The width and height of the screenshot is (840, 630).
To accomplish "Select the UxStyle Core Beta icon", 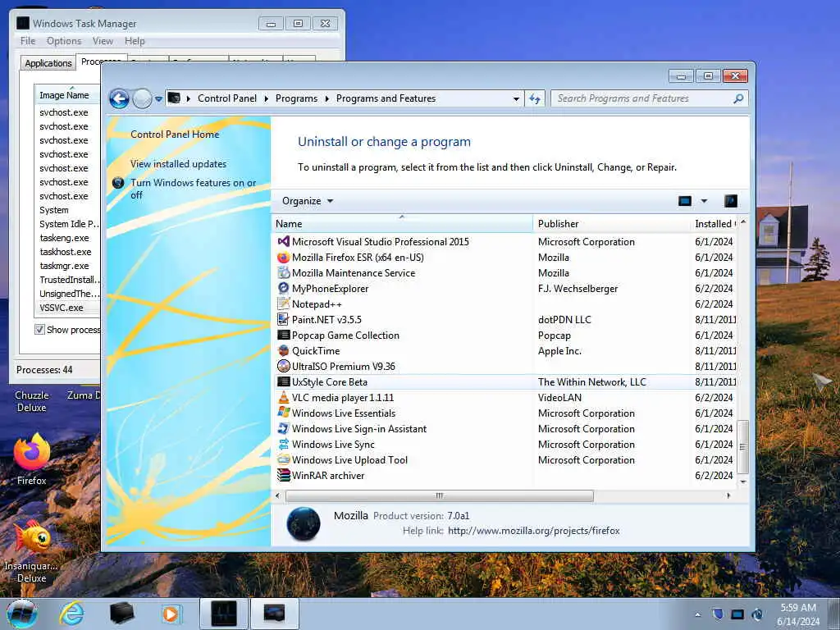I will [283, 382].
